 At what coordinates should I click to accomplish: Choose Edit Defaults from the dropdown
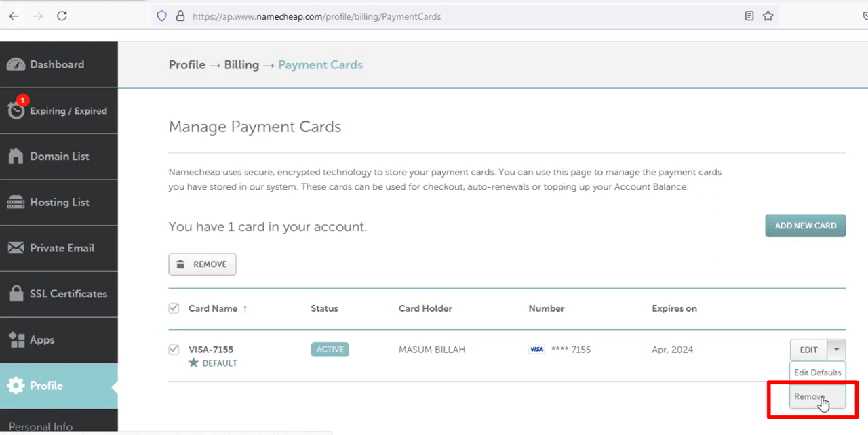coord(818,373)
